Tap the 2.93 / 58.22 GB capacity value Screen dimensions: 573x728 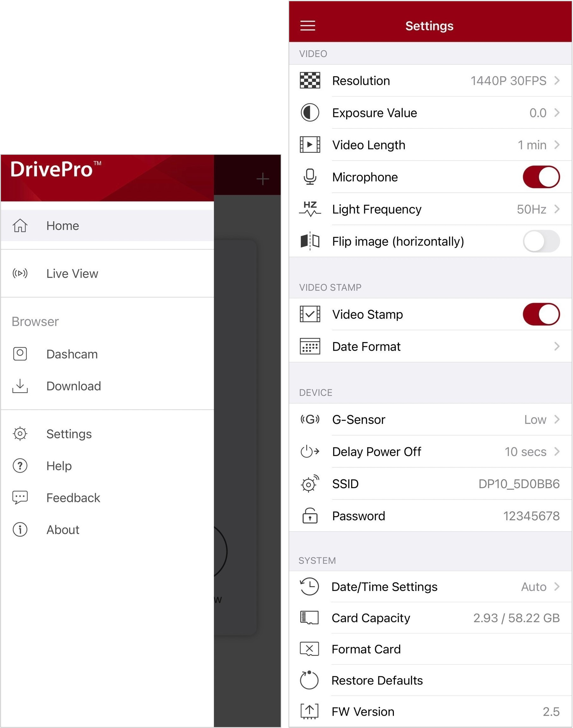516,618
